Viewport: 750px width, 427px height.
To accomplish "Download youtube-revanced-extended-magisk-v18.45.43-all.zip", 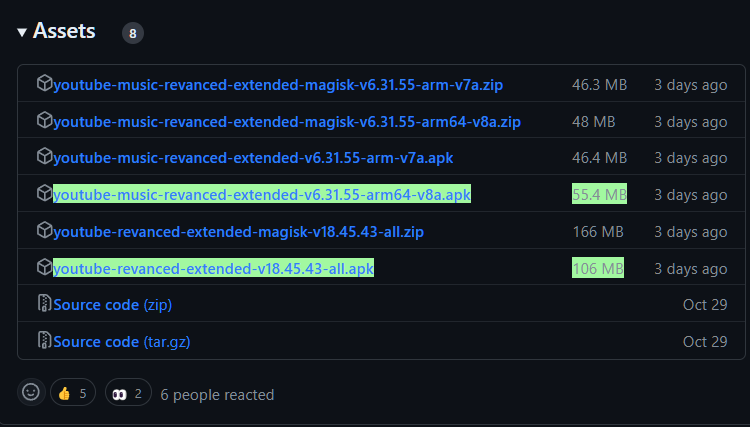I will (238, 232).
